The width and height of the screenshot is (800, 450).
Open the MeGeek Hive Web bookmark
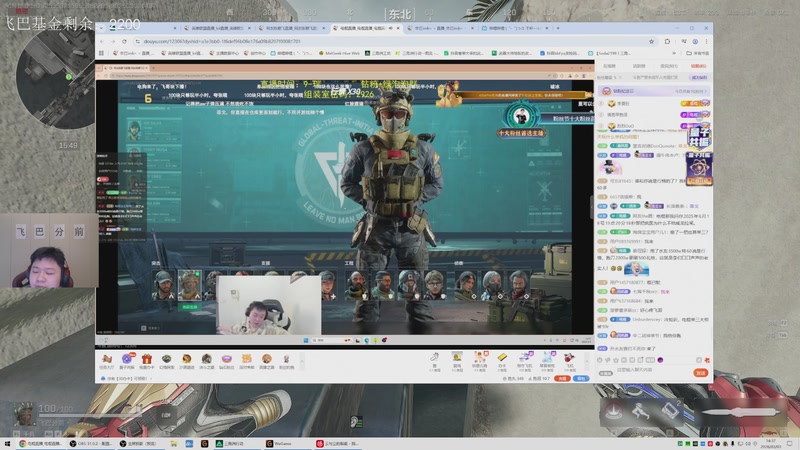pos(339,53)
